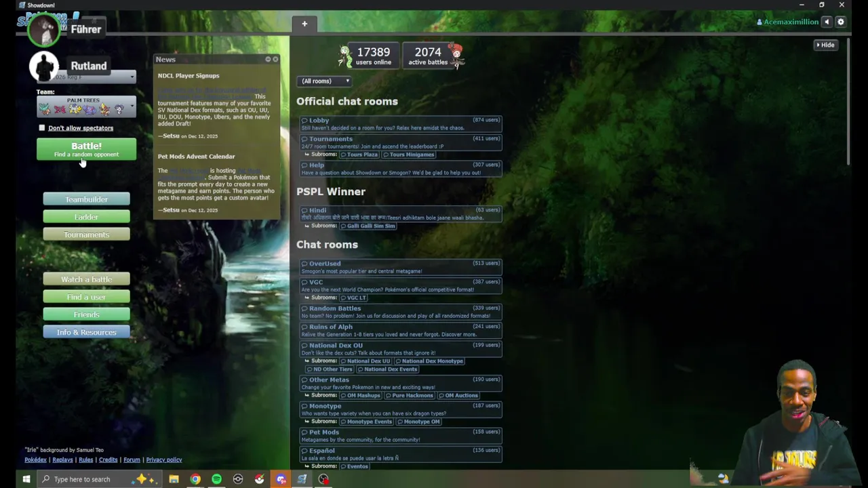This screenshot has height=488, width=868.
Task: Open Google Chrome from the taskbar
Action: tap(195, 479)
